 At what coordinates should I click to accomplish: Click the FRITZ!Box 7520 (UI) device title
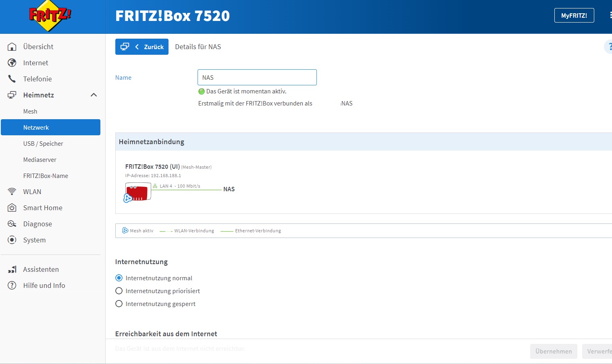tap(152, 167)
